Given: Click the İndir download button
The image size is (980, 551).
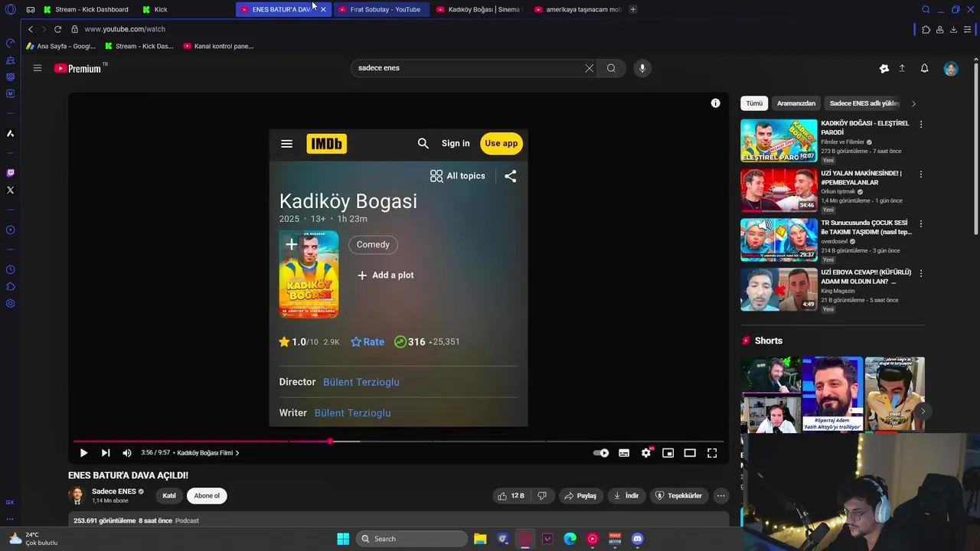Looking at the screenshot, I should [x=626, y=496].
